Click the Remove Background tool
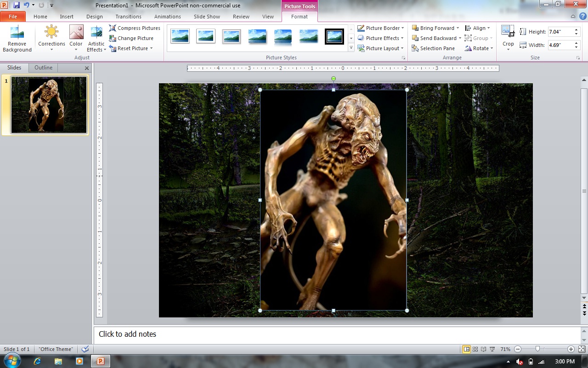 click(x=17, y=39)
